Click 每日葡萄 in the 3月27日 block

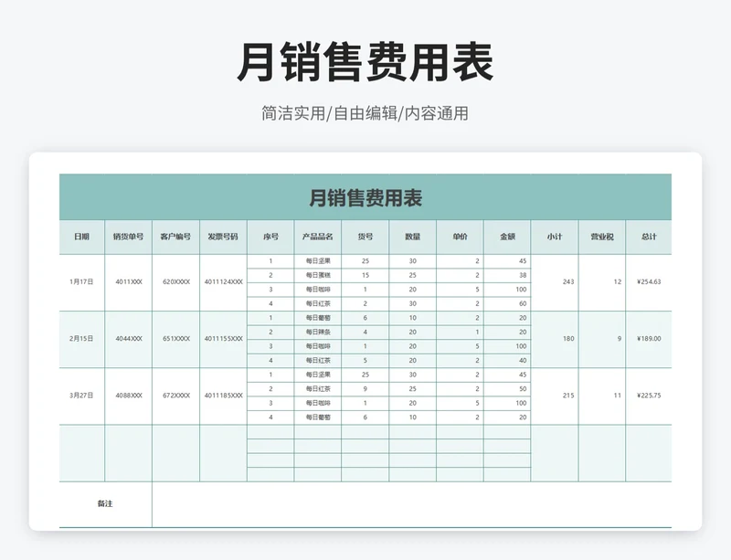pos(317,417)
